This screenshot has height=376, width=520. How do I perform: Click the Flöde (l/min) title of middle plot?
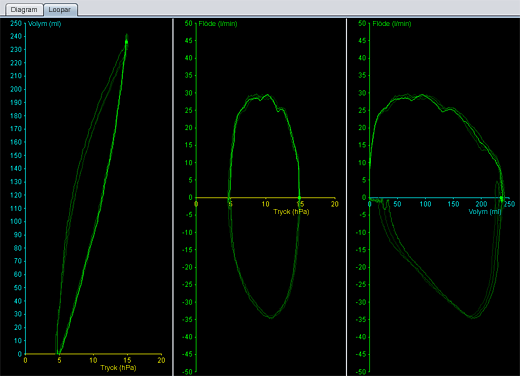(218, 24)
